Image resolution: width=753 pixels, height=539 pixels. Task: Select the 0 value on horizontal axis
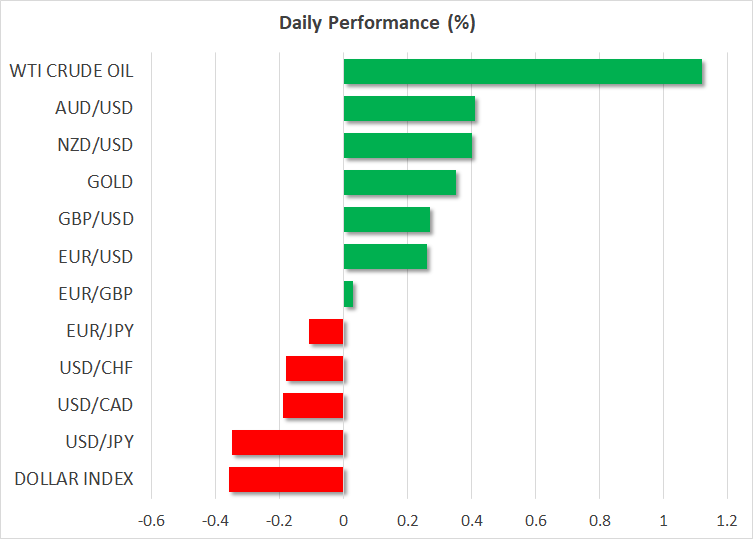[343, 521]
